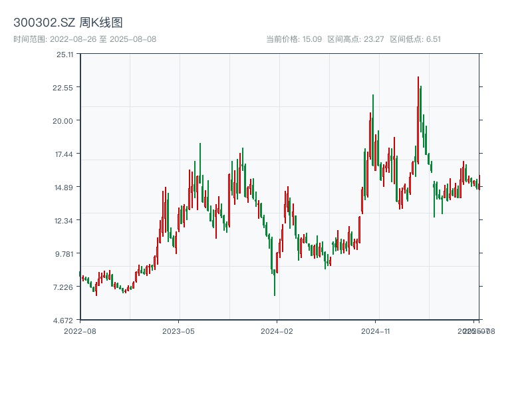Click the 9.781 y-axis price label
This screenshot has width=532, height=399.
pos(65,254)
